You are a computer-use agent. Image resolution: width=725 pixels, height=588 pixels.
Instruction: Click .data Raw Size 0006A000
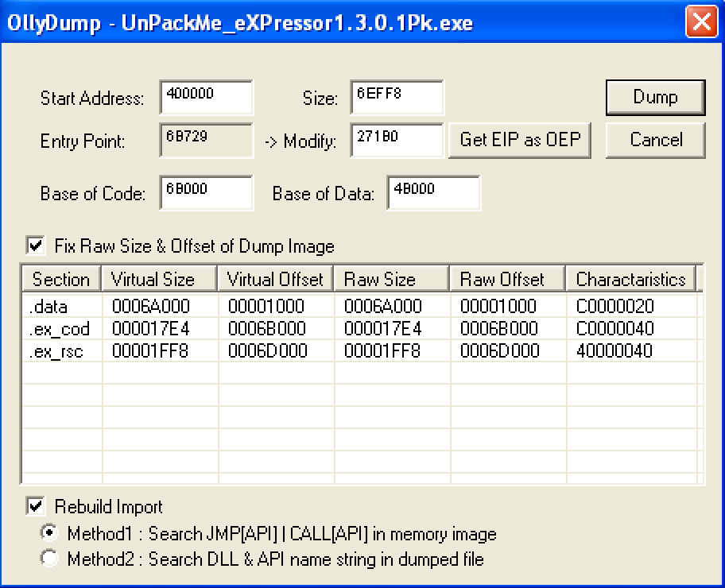pyautogui.click(x=383, y=306)
